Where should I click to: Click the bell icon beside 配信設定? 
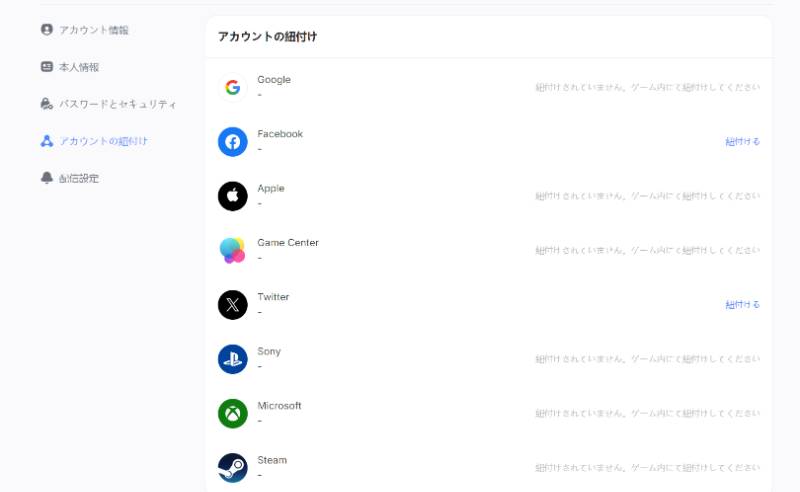click(x=46, y=178)
